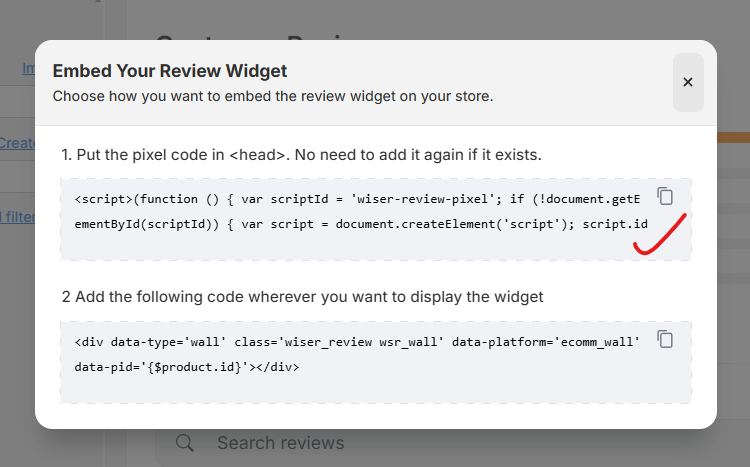This screenshot has width=750, height=467.
Task: Click inside the pixel script code block
Action: [360, 210]
